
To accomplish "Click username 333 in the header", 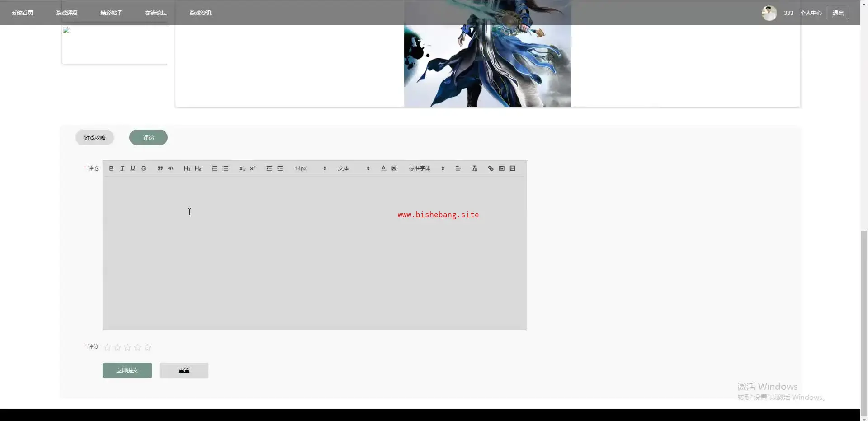I will [x=788, y=13].
